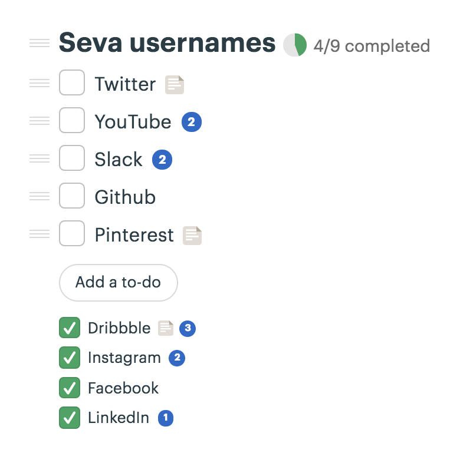This screenshot has height=476, width=460.
Task: Click the drag handle beside Github
Action: (x=40, y=196)
